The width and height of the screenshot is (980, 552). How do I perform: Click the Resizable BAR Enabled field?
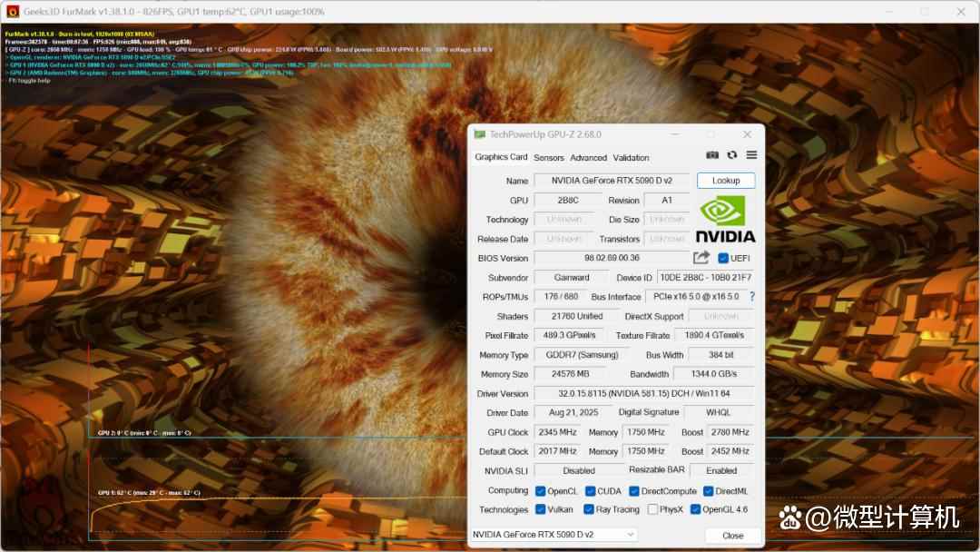721,470
